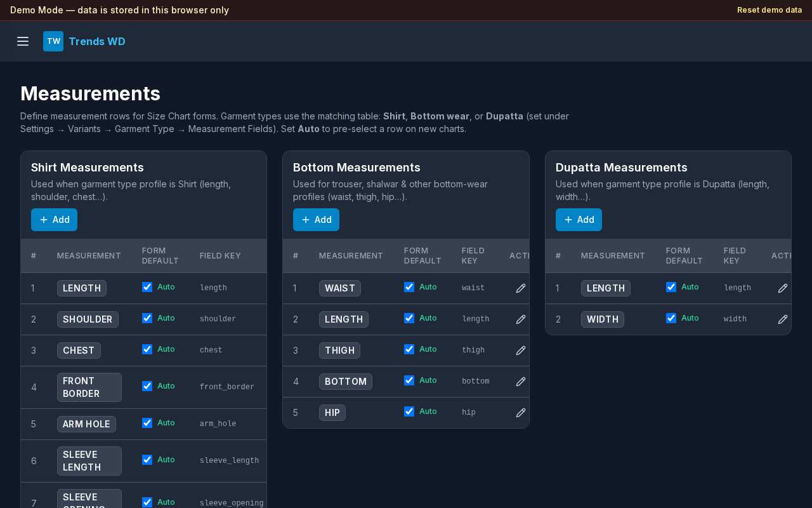Select the FRONT BORDER measurement tag
The image size is (812, 508).
89,387
